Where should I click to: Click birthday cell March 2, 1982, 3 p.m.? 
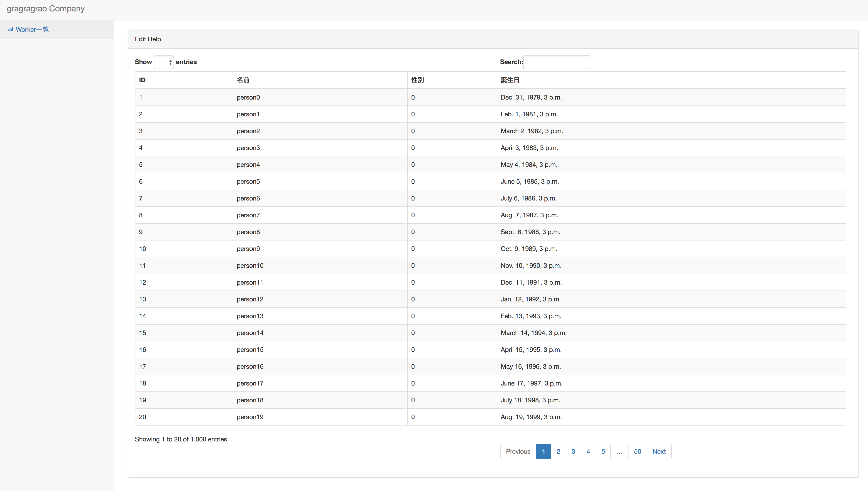tap(671, 131)
